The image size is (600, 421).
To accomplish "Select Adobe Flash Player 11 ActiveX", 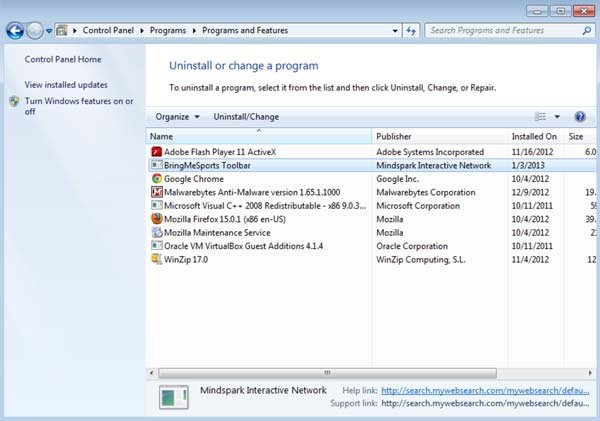I will [220, 152].
